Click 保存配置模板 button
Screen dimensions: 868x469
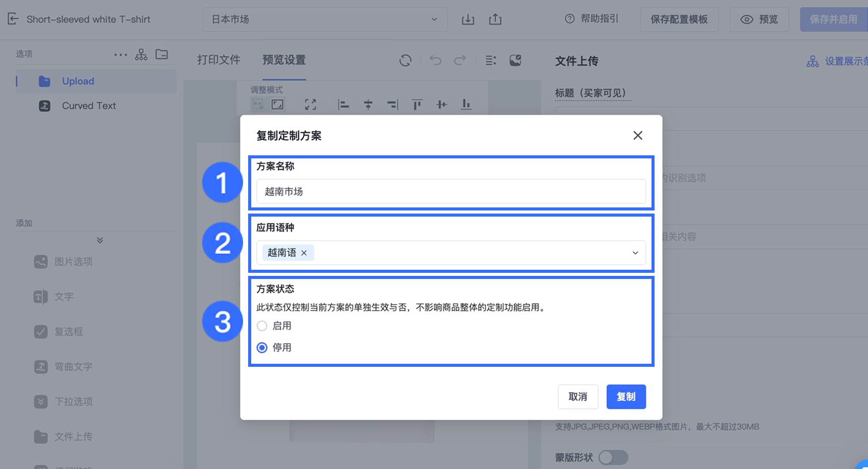(x=679, y=19)
